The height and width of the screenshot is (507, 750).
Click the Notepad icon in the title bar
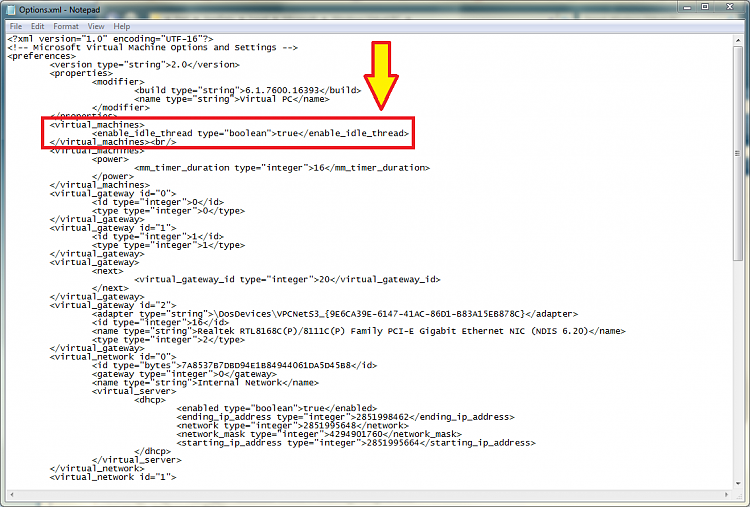pos(11,10)
